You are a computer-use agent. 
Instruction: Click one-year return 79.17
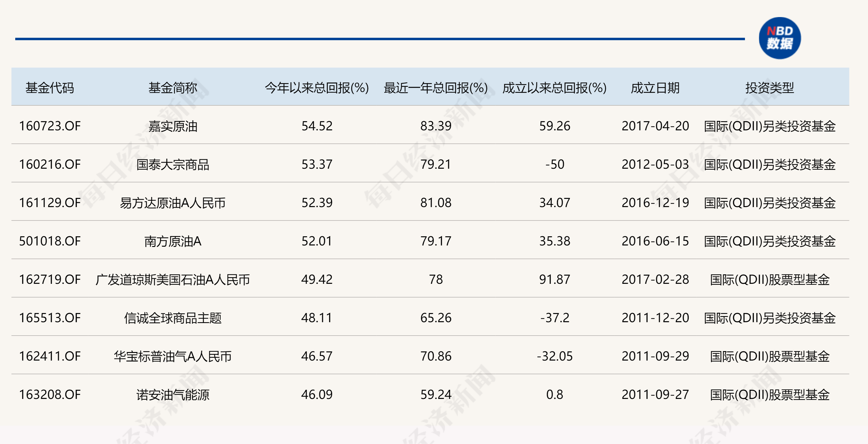point(436,241)
